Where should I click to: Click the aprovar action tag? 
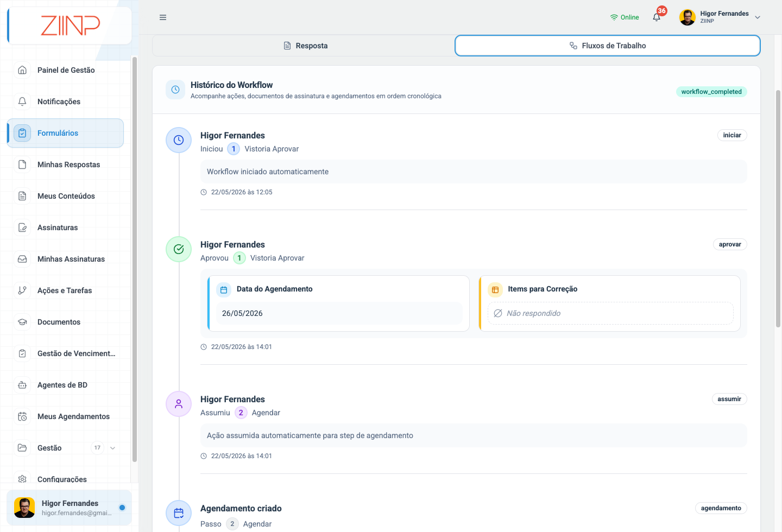730,244
